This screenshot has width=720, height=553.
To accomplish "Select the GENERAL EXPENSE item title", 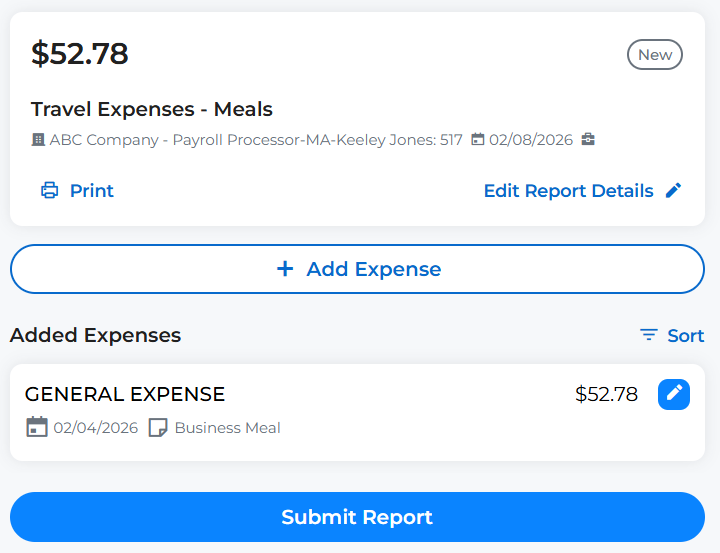I will 125,394.
